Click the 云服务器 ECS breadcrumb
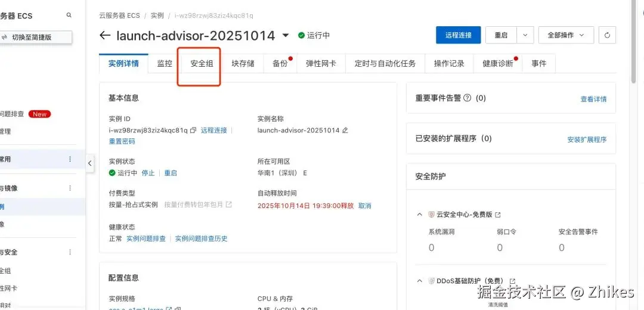Viewport: 644px width, 310px height. click(119, 15)
